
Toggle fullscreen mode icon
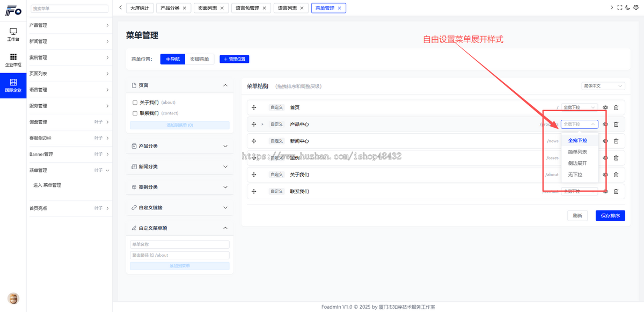click(x=620, y=8)
